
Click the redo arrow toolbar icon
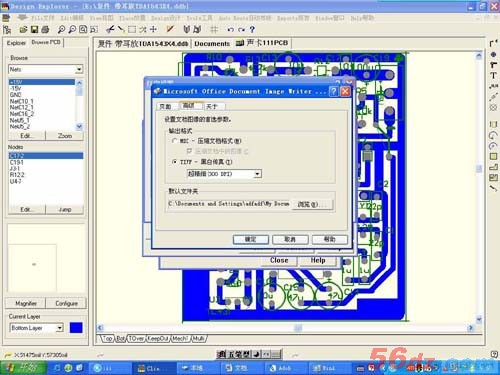[242, 30]
